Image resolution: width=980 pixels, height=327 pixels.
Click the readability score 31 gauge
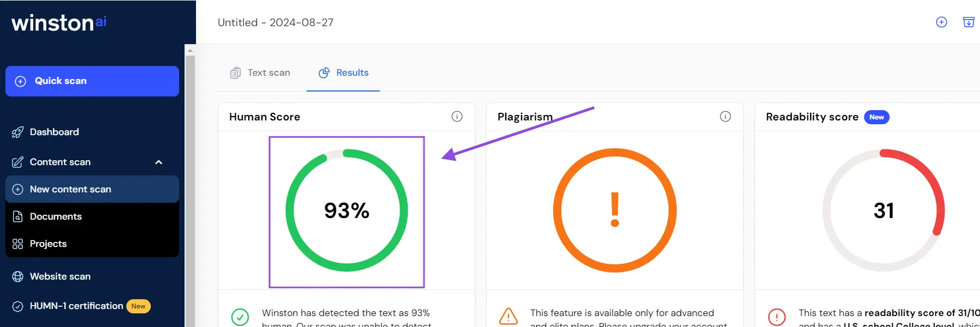coord(883,210)
